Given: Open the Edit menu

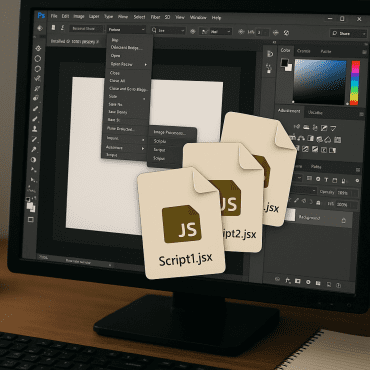Looking at the screenshot, I should tap(65, 16).
